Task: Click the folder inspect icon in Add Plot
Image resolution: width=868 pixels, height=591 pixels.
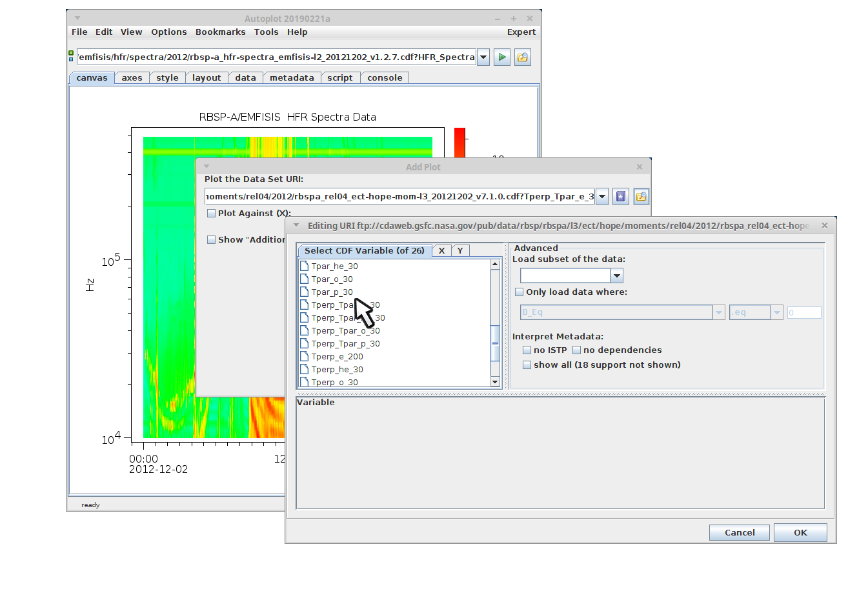Action: [x=641, y=197]
